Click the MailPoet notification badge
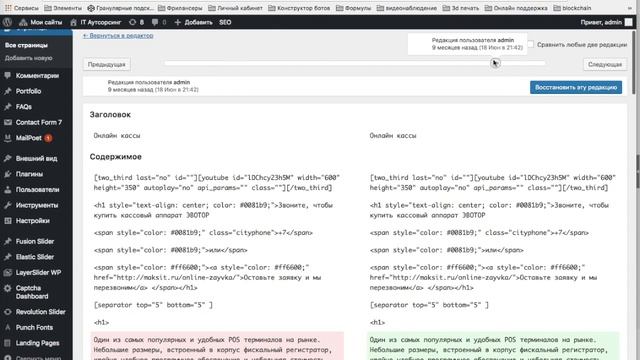This screenshot has width=640, height=360. (48, 138)
